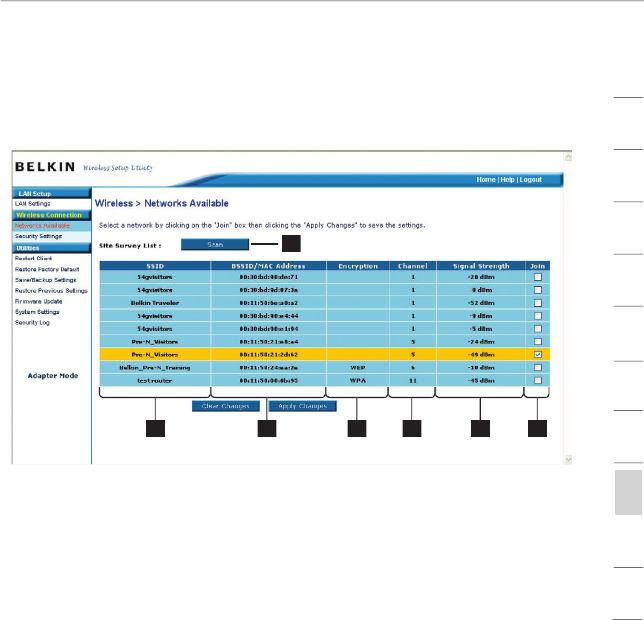Click the BELKIN logo
Viewport: 644px width, 620px height.
click(x=45, y=167)
